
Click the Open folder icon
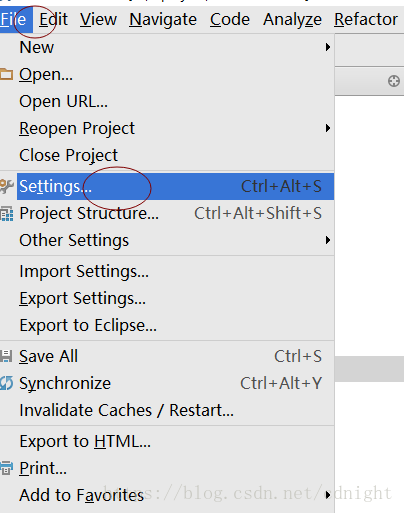pyautogui.click(x=6, y=74)
